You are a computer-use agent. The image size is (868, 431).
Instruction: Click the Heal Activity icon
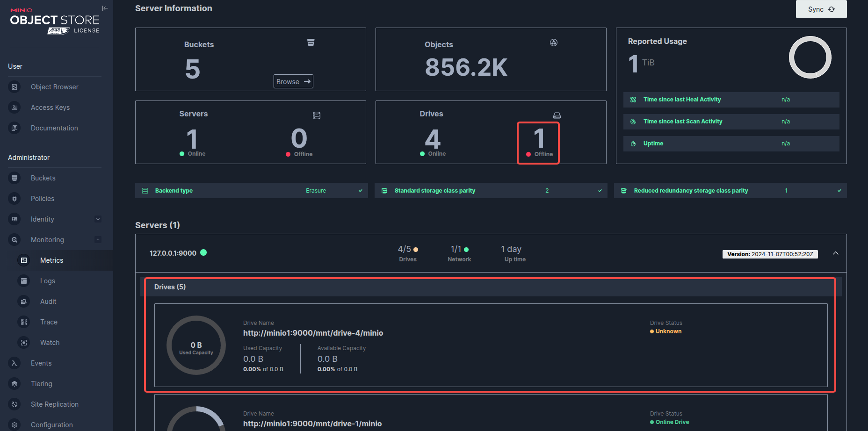click(x=633, y=100)
